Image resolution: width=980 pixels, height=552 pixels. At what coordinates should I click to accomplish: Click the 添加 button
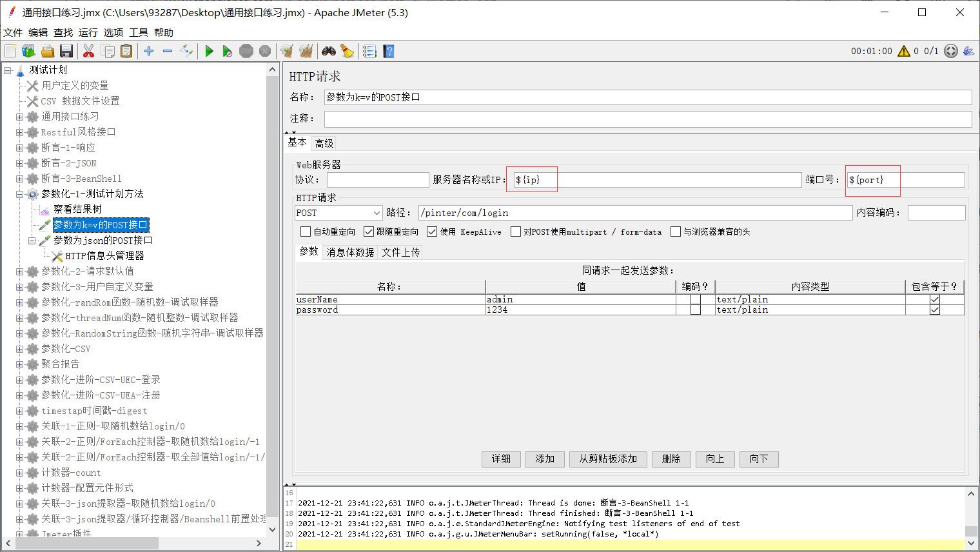[x=545, y=459]
